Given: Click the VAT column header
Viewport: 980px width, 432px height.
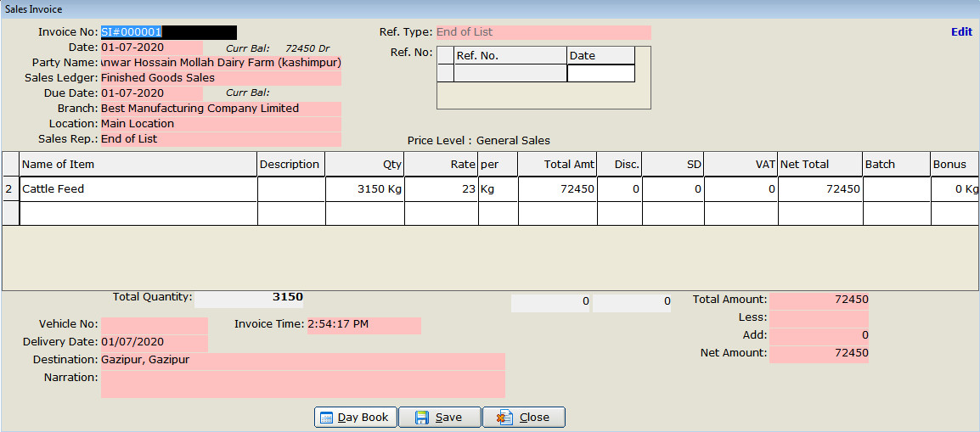Looking at the screenshot, I should point(741,164).
